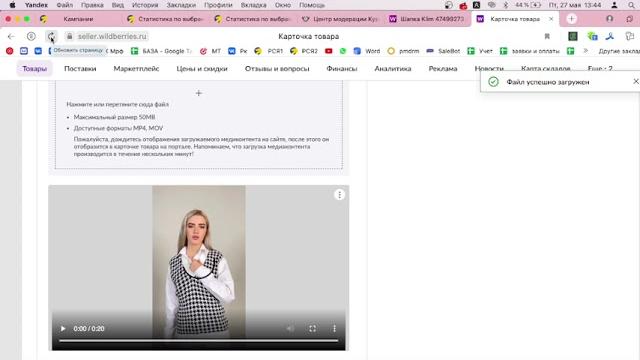Open the Реклама section
640x360 pixels.
tap(443, 69)
